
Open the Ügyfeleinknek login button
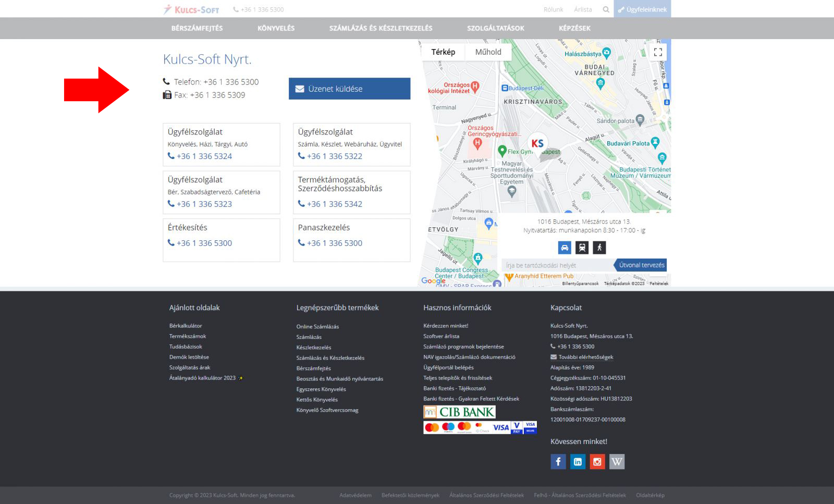[642, 9]
